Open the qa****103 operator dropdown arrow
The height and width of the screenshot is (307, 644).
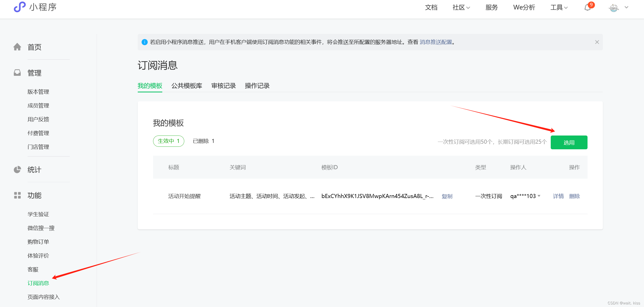539,196
